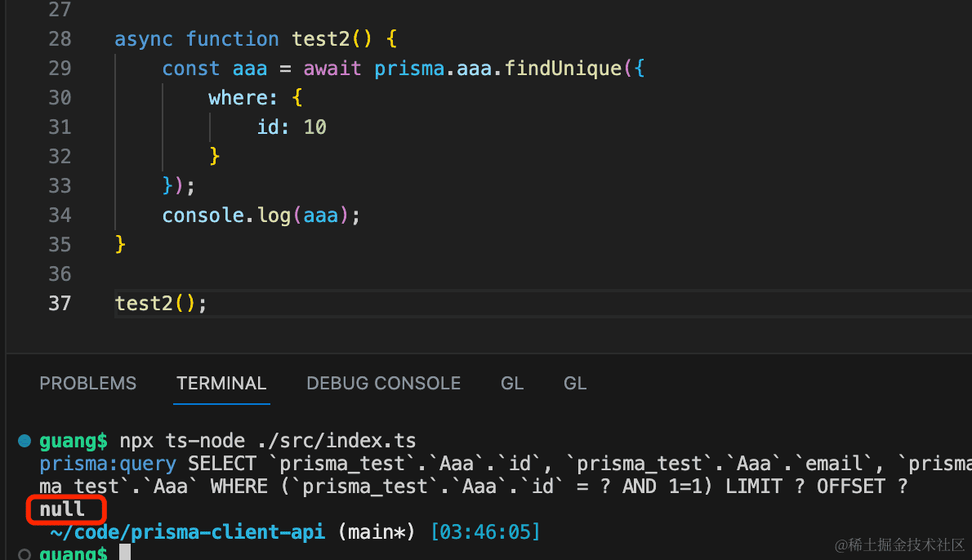Select the TERMINAL panel tab
972x560 pixels.
(221, 384)
